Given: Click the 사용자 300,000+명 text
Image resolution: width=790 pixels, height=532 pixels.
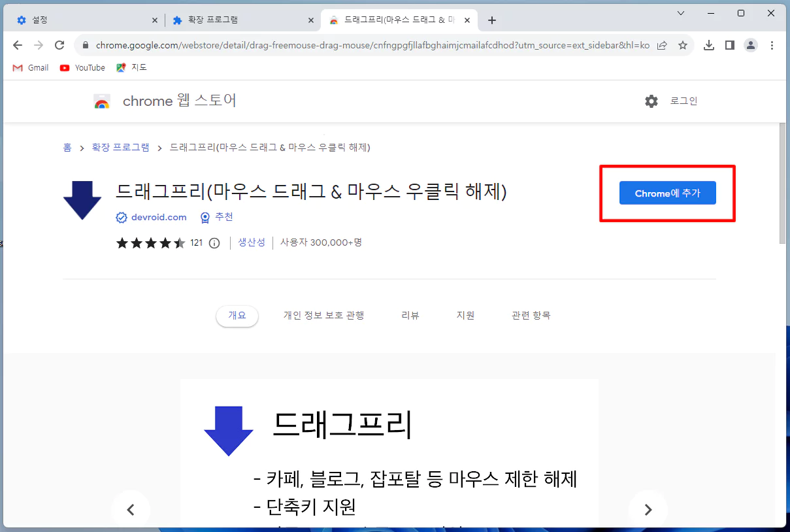Looking at the screenshot, I should pyautogui.click(x=321, y=243).
